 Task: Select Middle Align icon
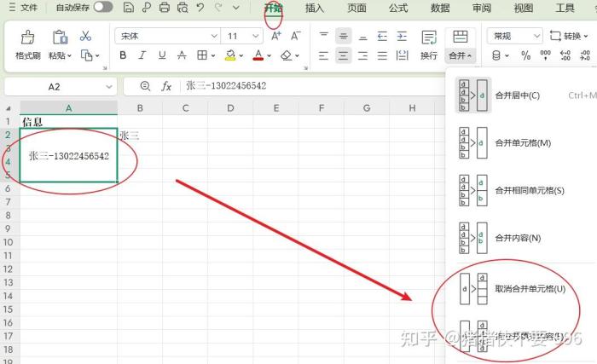(x=344, y=36)
